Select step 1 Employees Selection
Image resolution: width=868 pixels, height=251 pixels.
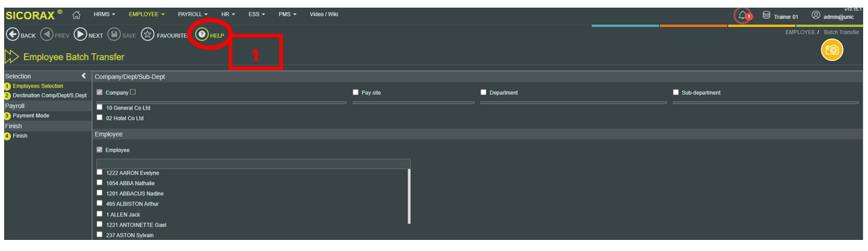[38, 86]
